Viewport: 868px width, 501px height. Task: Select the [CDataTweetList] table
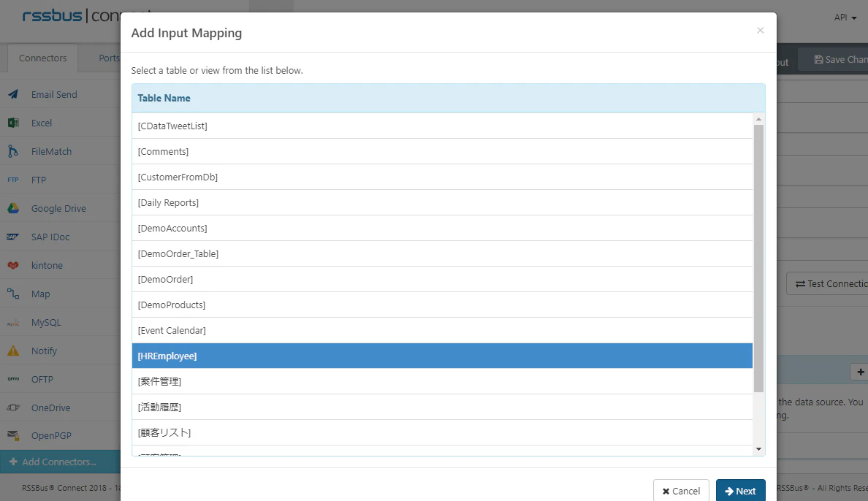click(x=442, y=126)
